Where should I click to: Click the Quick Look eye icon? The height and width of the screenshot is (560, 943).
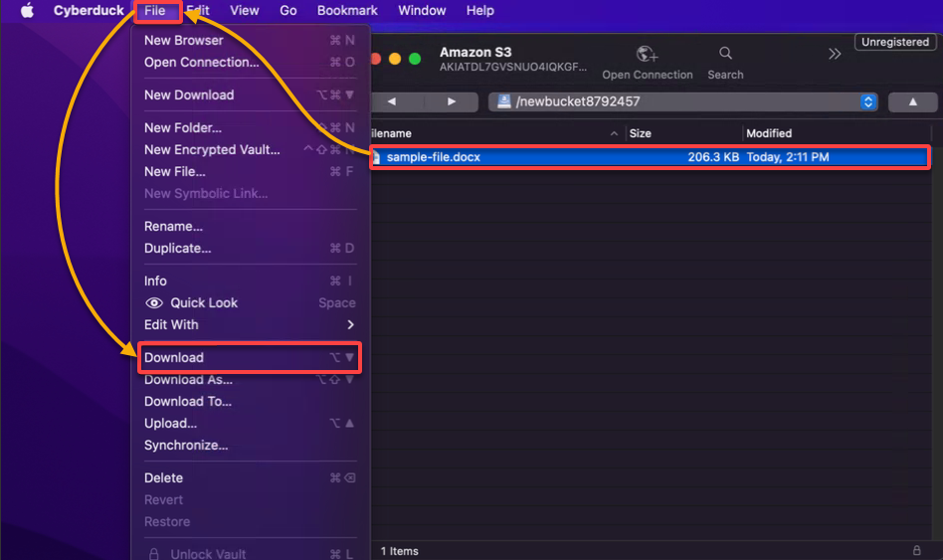click(154, 303)
